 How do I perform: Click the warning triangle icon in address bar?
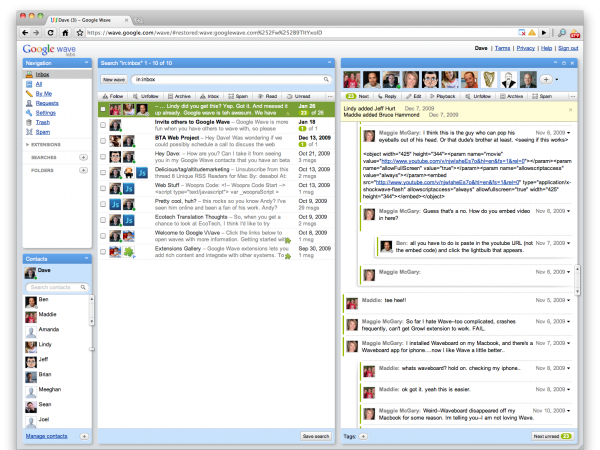532,33
